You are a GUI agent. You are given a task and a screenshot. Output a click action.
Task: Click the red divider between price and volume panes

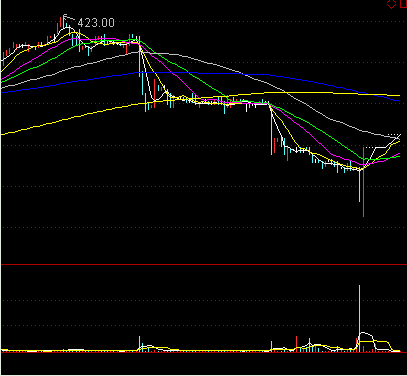(203, 265)
